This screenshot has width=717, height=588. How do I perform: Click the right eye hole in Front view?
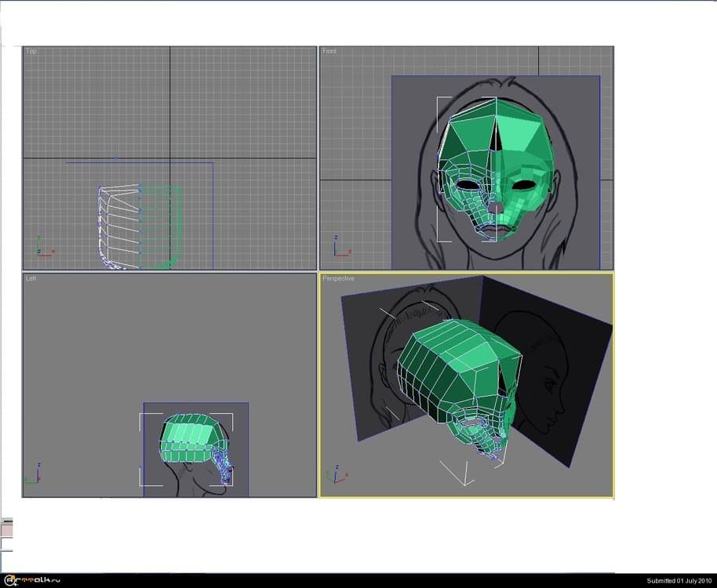tap(521, 187)
